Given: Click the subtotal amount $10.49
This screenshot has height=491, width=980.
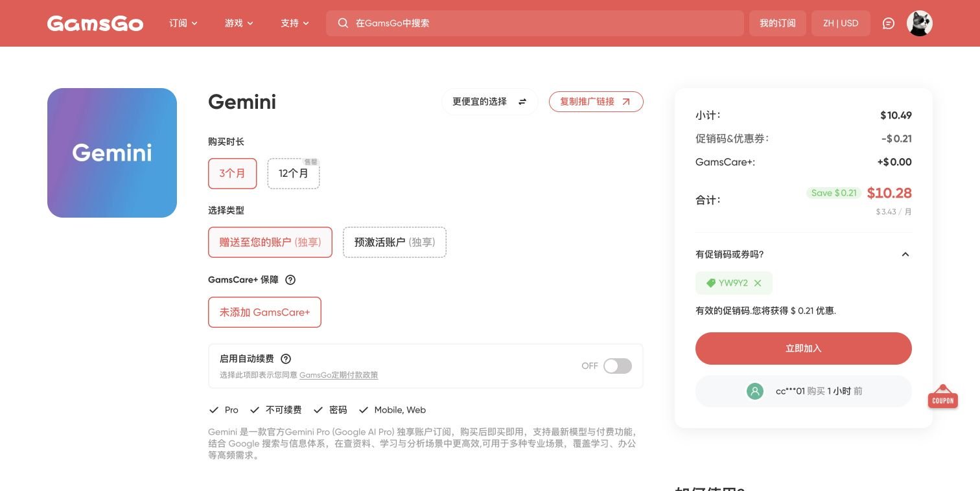Looking at the screenshot, I should click(896, 115).
